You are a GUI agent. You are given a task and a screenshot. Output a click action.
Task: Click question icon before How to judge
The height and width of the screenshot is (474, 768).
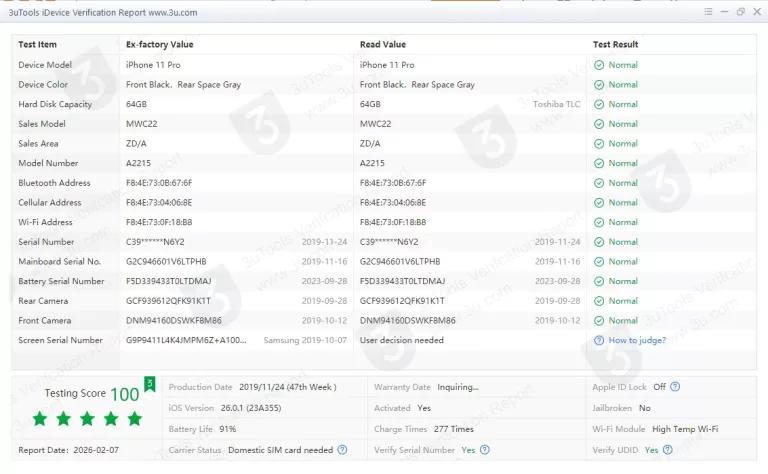click(599, 340)
